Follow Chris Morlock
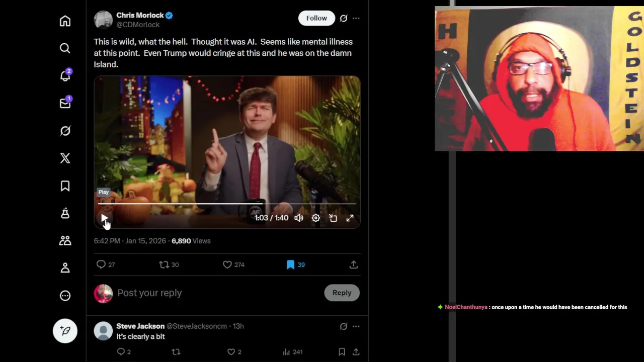The image size is (644, 362). coord(316,18)
